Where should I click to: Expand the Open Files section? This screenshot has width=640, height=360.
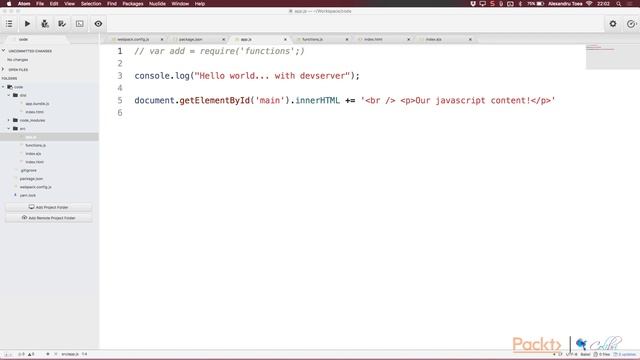point(4,69)
